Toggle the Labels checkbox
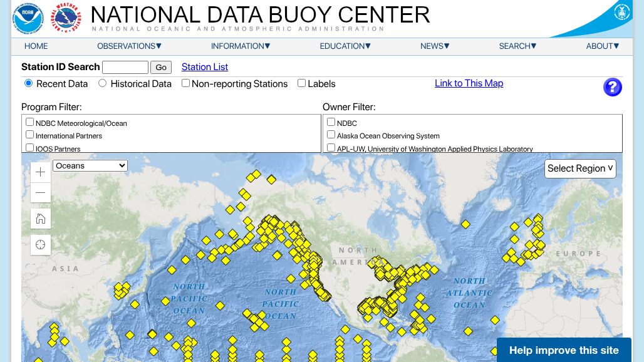Screen dimensions: 644x362 click(301, 83)
